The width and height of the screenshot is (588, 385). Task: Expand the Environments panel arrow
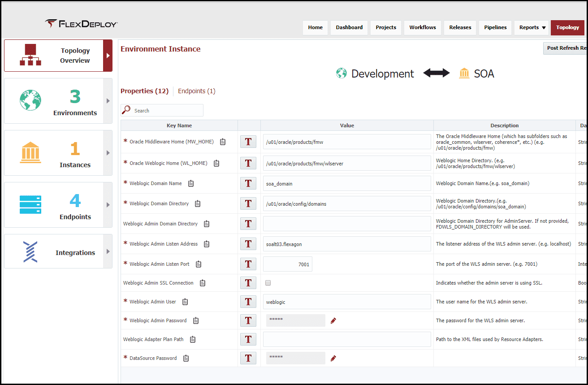108,101
